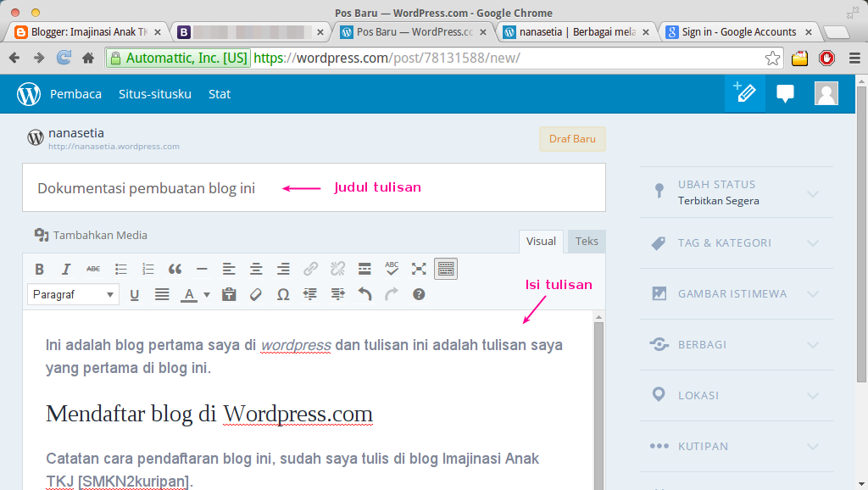Bookmark page with the star icon
868x490 pixels.
[x=772, y=58]
